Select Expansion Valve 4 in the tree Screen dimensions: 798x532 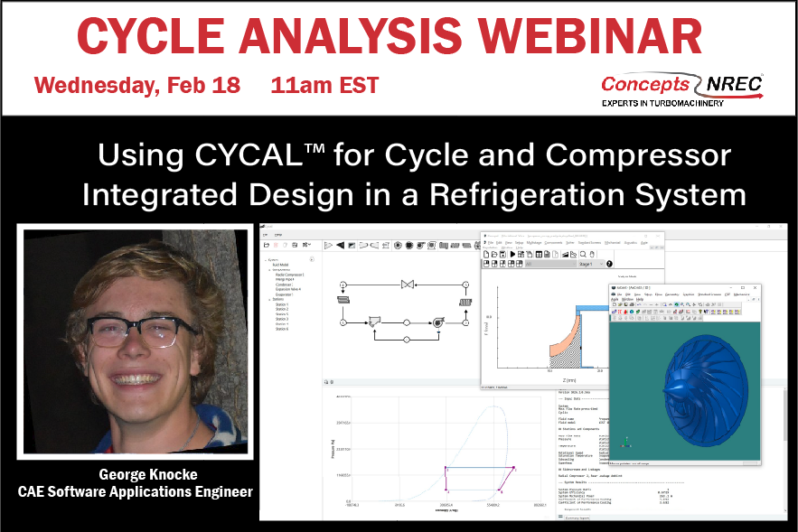[x=288, y=289]
